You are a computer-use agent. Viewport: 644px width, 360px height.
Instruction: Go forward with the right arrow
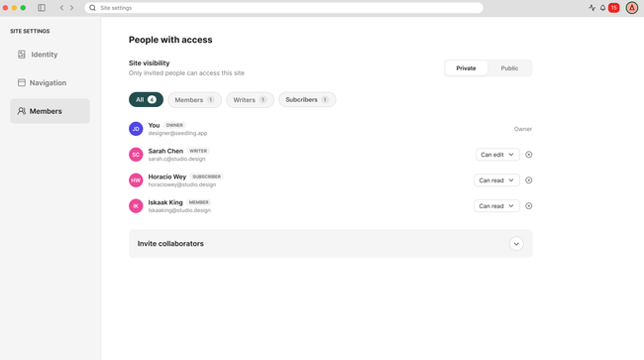[71, 8]
